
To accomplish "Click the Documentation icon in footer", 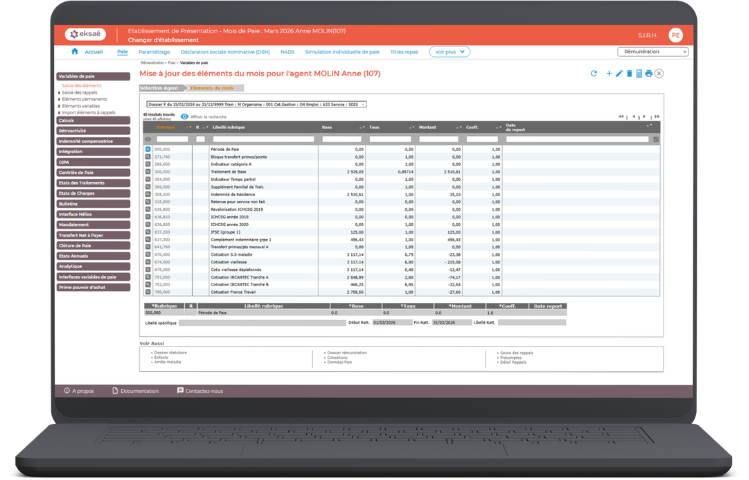I will [x=114, y=391].
